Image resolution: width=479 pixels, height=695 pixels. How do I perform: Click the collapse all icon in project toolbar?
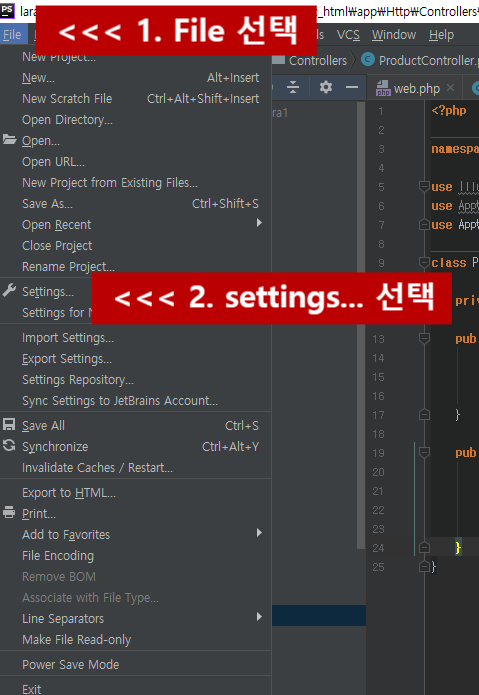[293, 87]
